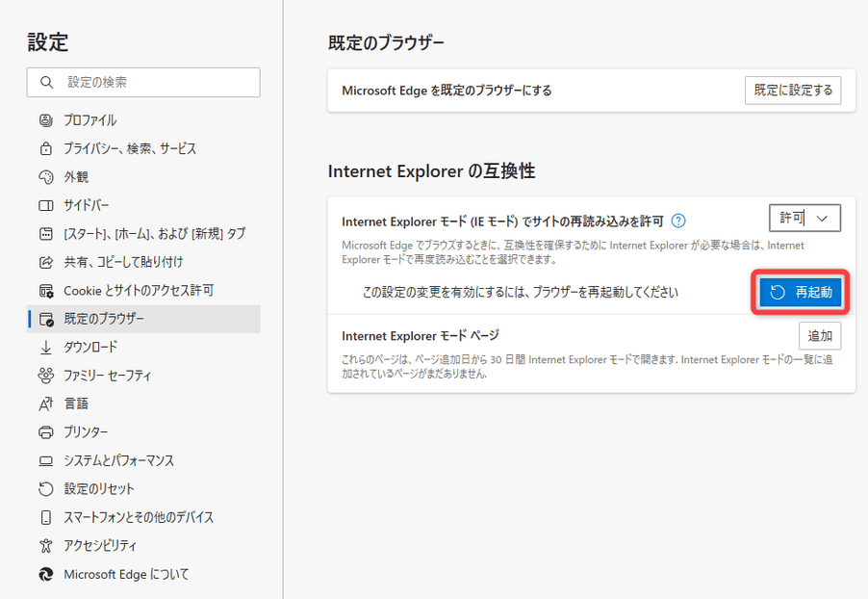Open the IE mode 許可 dropdown
This screenshot has width=868, height=599.
(804, 218)
